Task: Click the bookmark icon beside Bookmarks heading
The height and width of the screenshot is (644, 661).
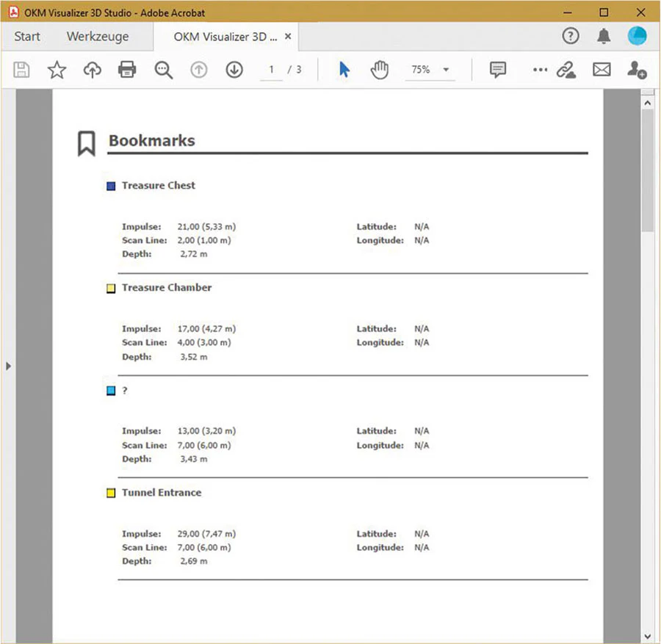Action: pos(87,144)
